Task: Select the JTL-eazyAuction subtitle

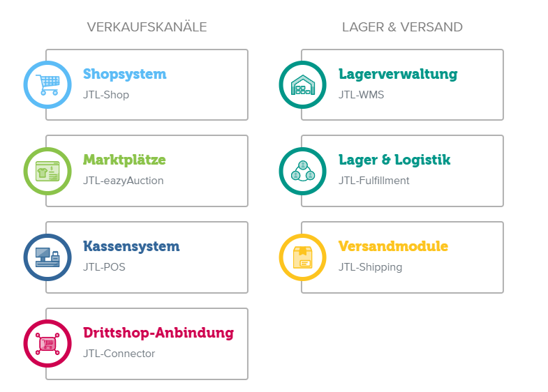Action: click(x=124, y=181)
